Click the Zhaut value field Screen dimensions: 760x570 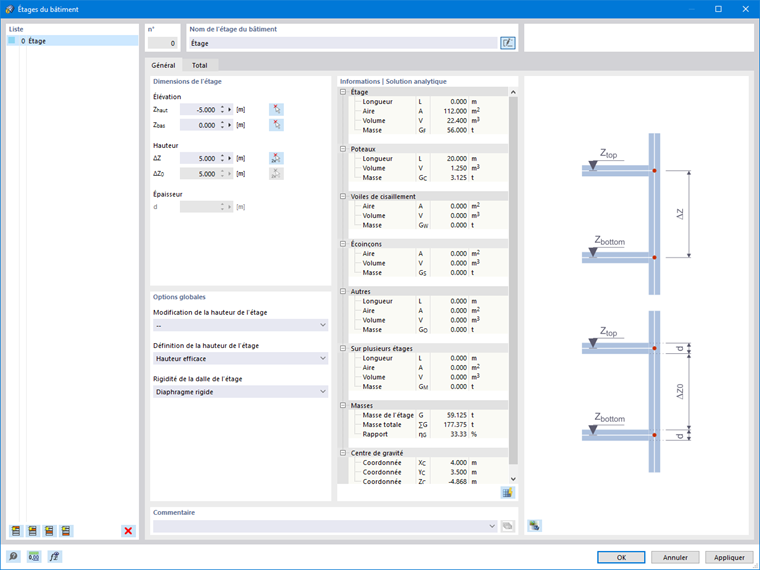click(199, 110)
